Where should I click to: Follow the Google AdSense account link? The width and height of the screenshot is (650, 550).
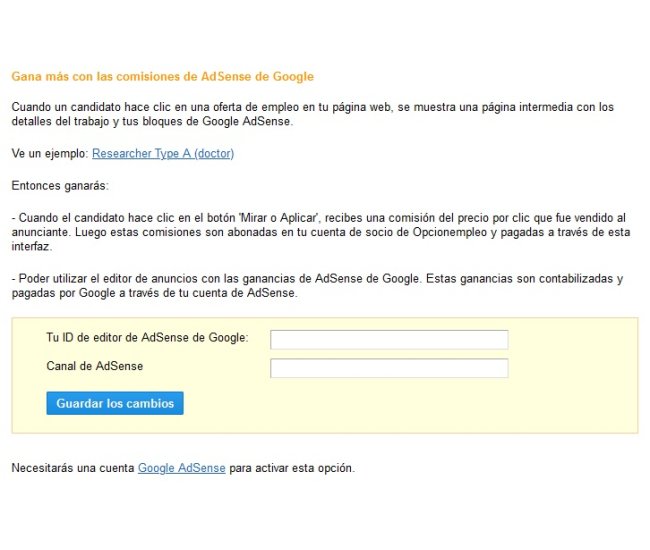181,468
